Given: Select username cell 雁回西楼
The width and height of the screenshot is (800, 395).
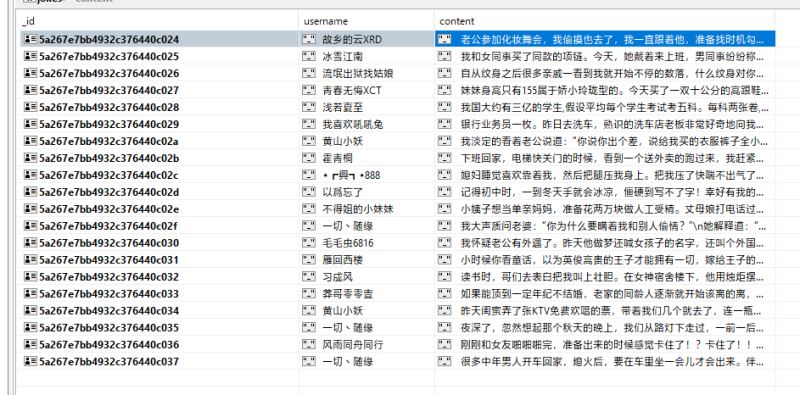Looking at the screenshot, I should pos(366,260).
